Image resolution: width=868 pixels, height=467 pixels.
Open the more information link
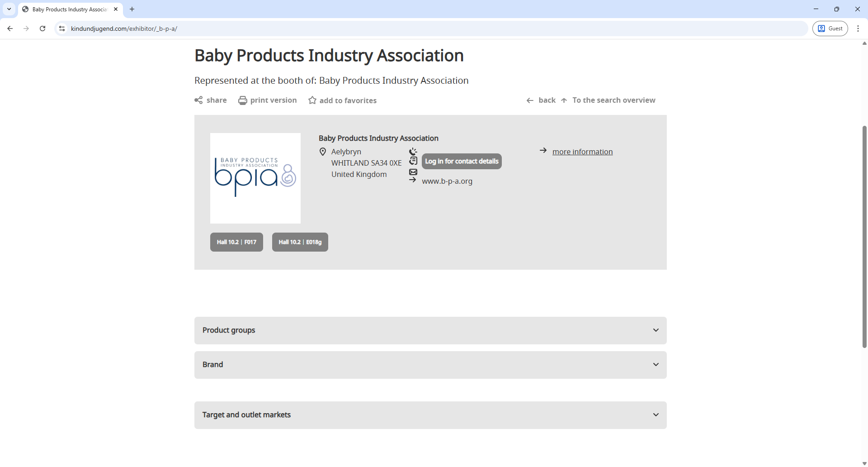(x=582, y=152)
